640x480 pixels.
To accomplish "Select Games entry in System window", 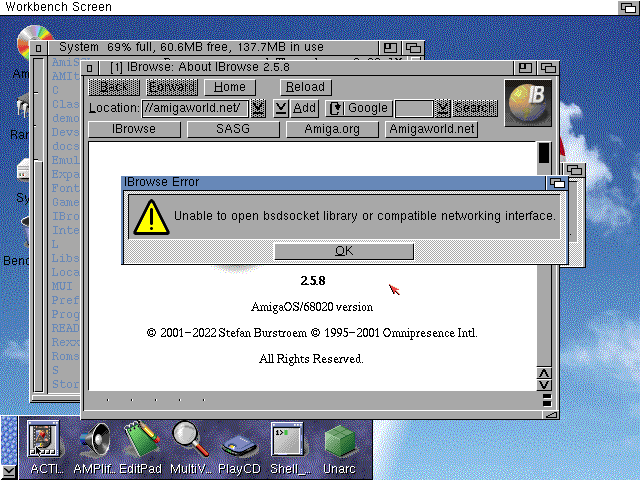I will [65, 202].
